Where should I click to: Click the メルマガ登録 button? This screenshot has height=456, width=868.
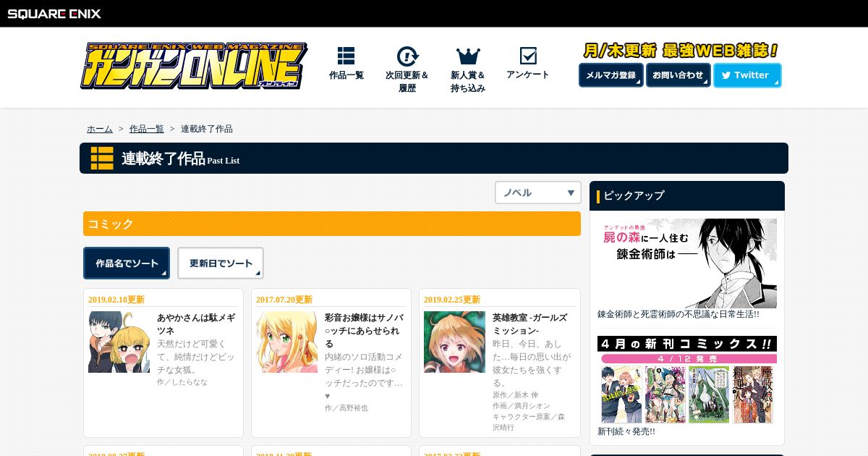pyautogui.click(x=611, y=75)
